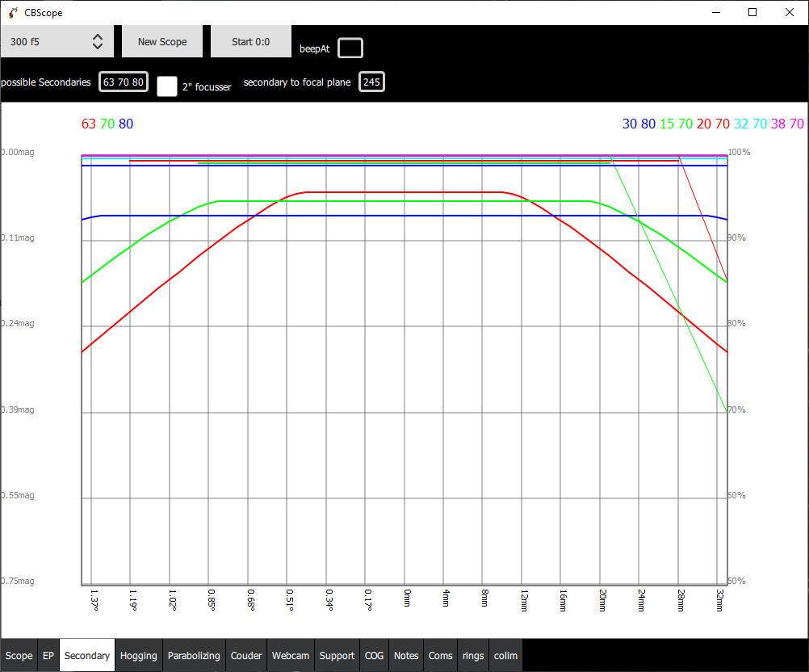Click the 0.55mag axis label
This screenshot has width=809, height=672.
coord(18,495)
